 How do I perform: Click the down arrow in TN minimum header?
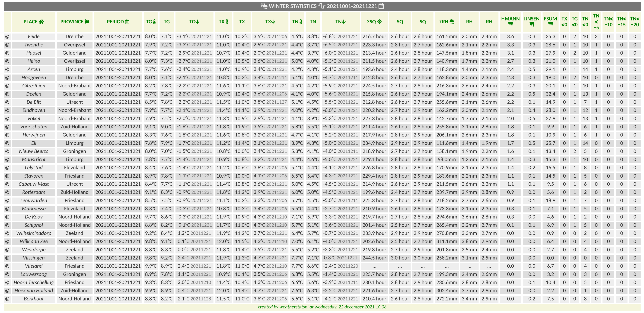click(344, 22)
